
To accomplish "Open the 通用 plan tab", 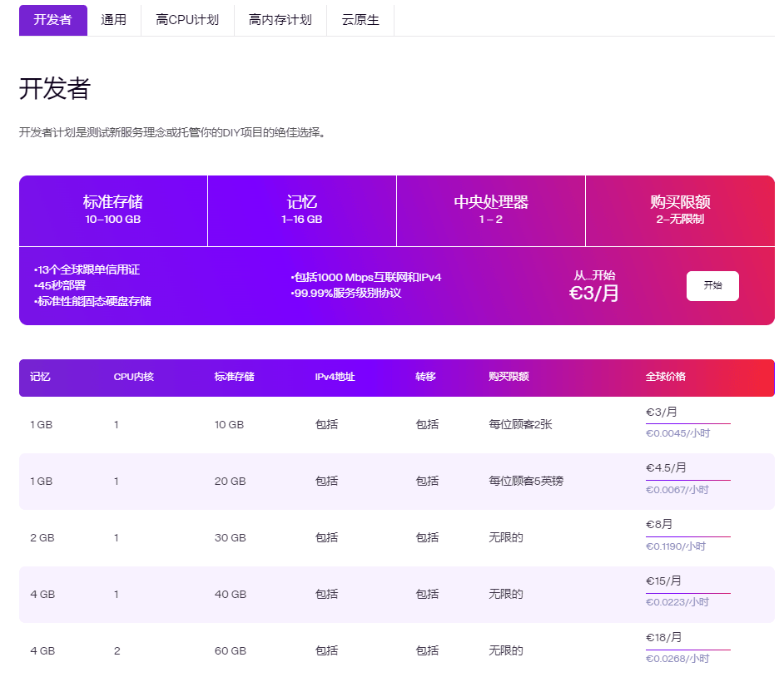I will click(114, 20).
